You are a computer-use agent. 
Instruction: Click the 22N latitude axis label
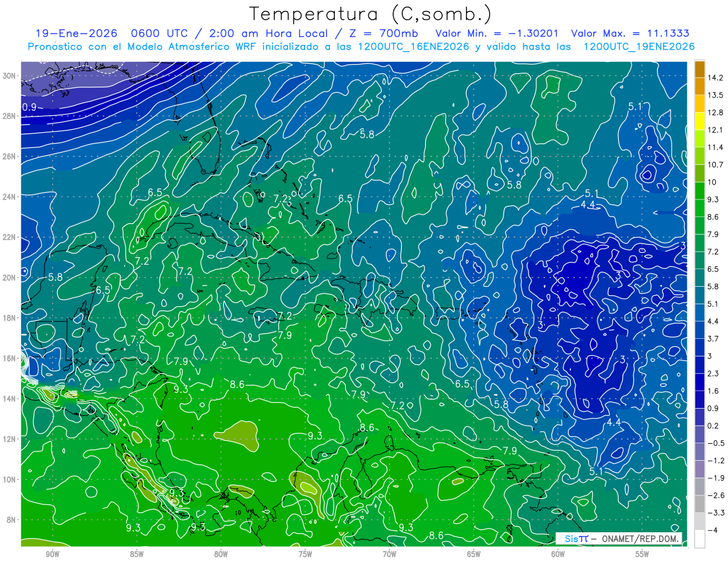click(x=10, y=237)
